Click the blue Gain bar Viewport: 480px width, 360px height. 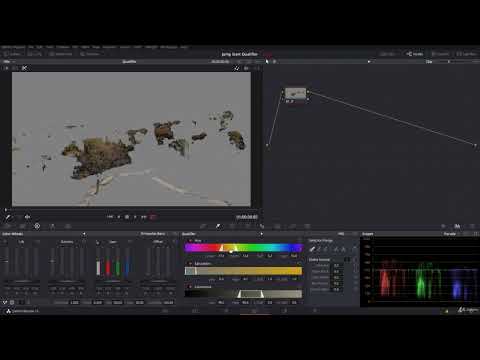(127, 267)
